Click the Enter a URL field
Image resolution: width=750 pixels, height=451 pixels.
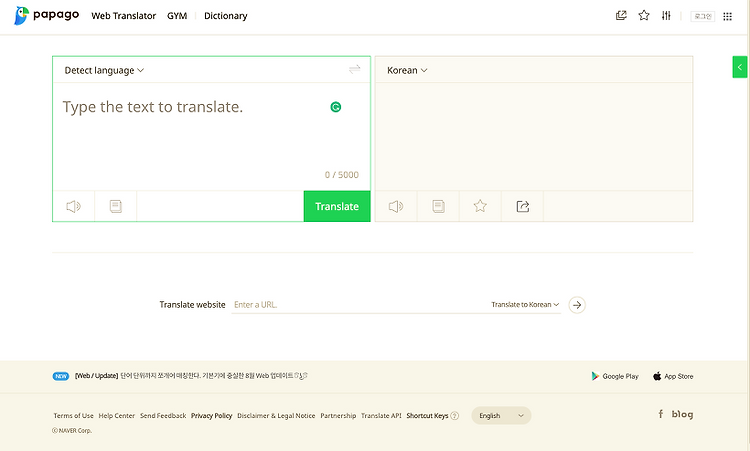point(359,305)
